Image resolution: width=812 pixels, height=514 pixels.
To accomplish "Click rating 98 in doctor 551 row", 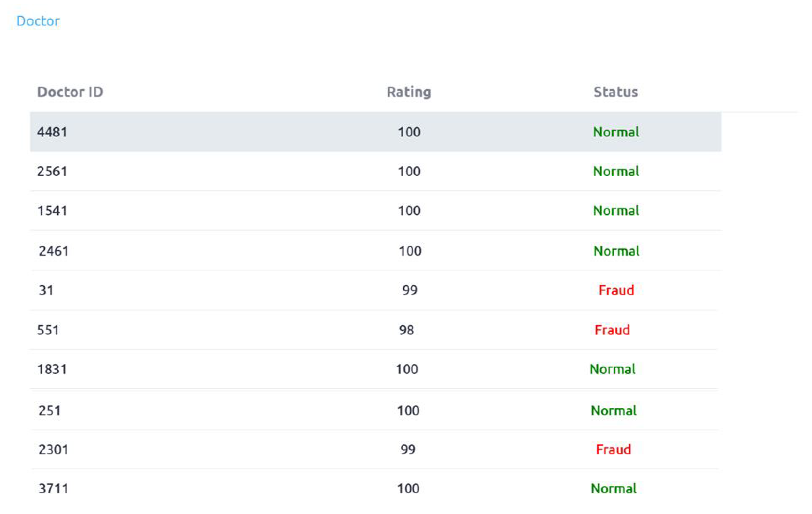I will [x=406, y=330].
